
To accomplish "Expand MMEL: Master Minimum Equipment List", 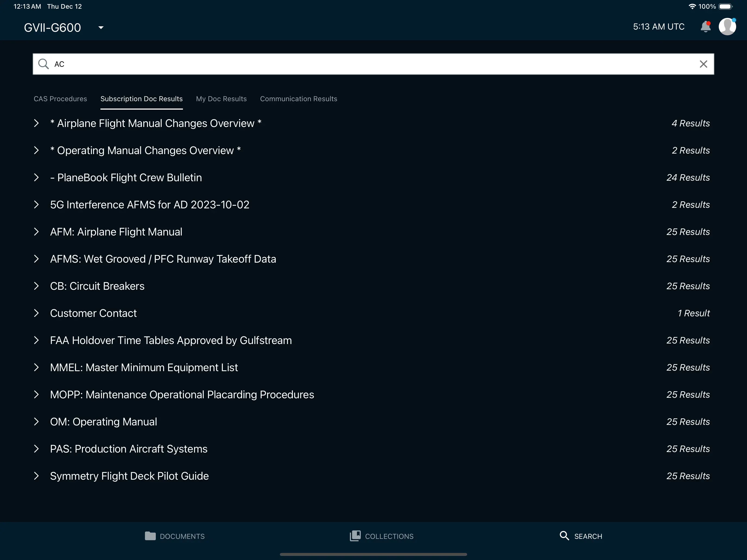I will (x=36, y=368).
